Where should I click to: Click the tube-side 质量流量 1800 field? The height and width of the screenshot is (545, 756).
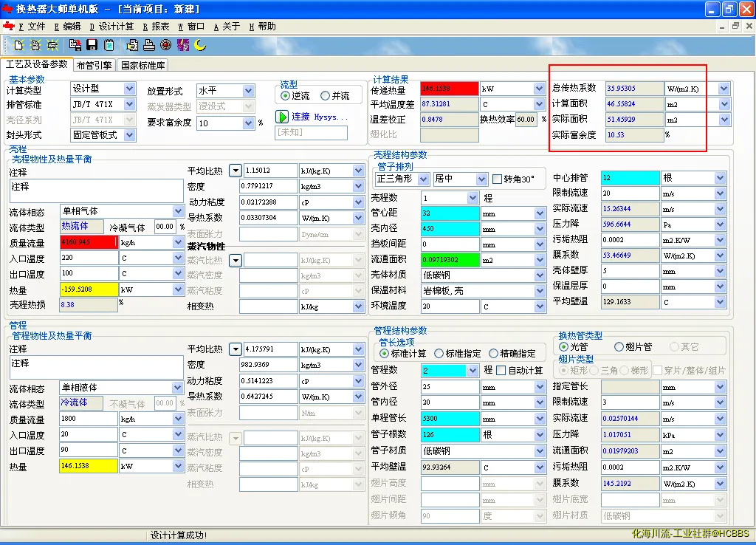click(89, 419)
